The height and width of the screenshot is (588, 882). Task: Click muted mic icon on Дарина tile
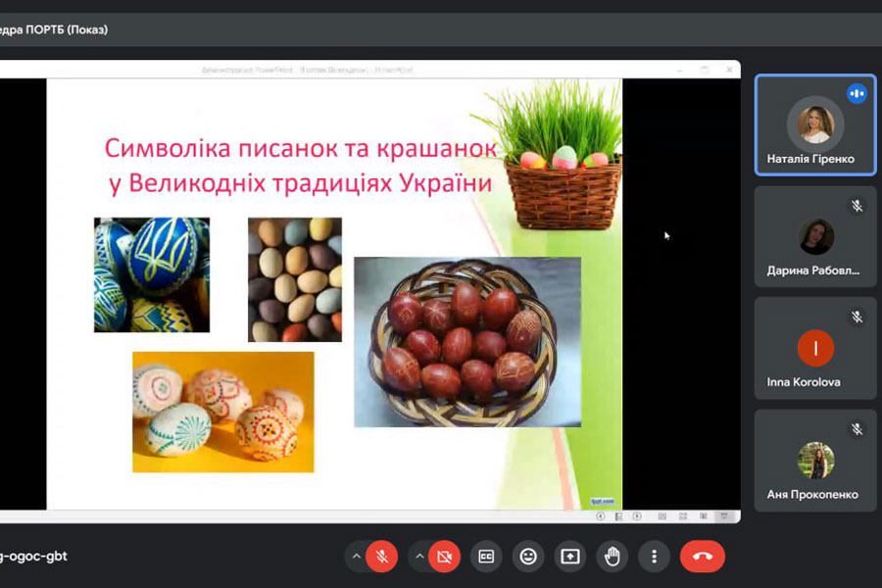pyautogui.click(x=857, y=206)
